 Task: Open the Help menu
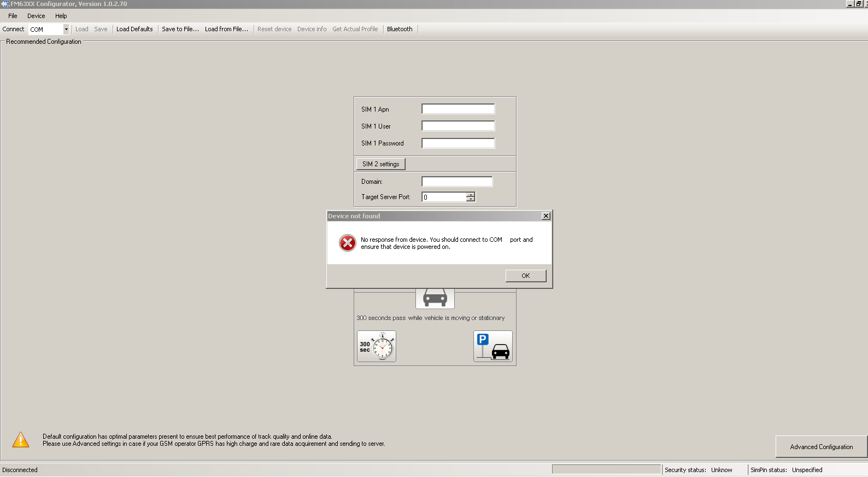[x=61, y=16]
